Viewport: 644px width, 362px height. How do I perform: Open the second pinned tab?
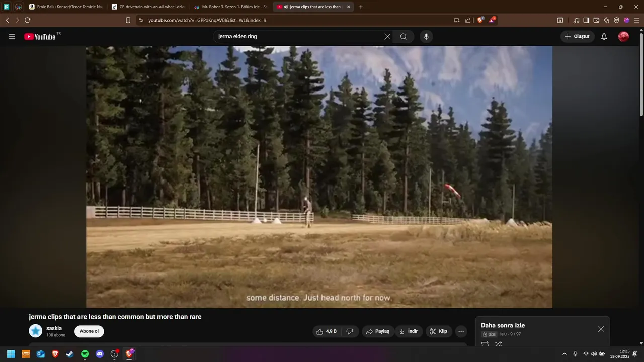[x=18, y=7]
